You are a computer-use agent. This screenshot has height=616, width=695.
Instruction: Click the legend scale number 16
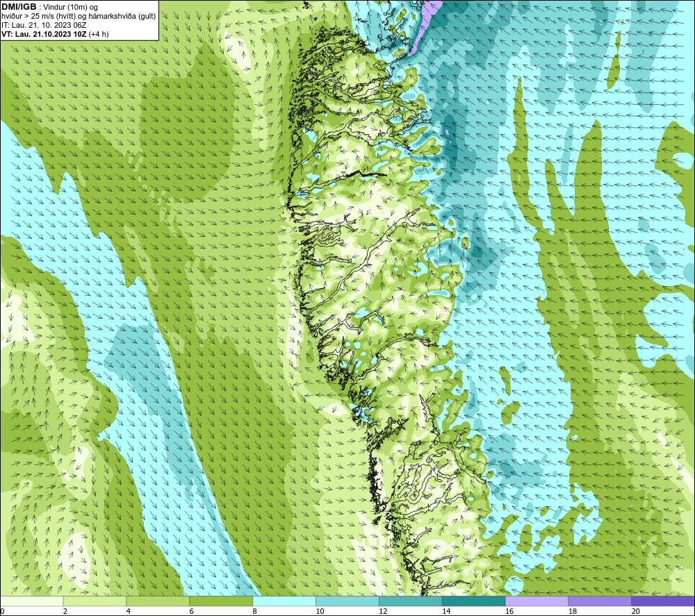tap(509, 611)
